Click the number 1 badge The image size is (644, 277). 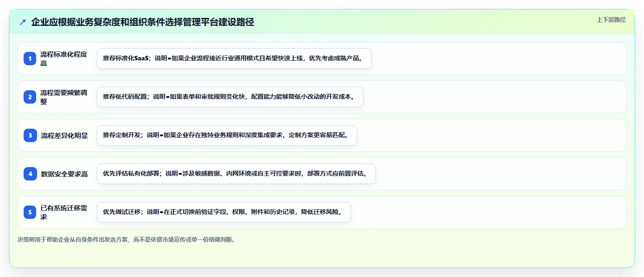coord(30,59)
